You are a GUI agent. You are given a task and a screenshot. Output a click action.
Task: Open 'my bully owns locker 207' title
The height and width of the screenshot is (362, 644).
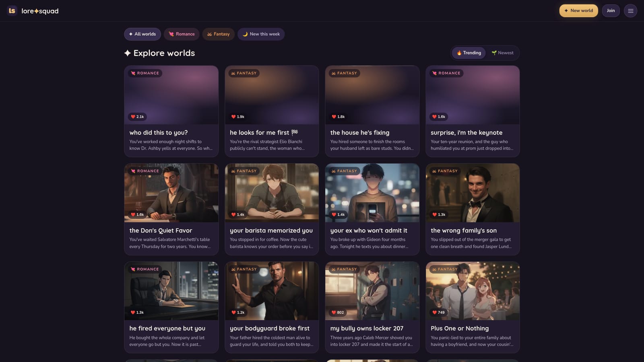pos(367,329)
